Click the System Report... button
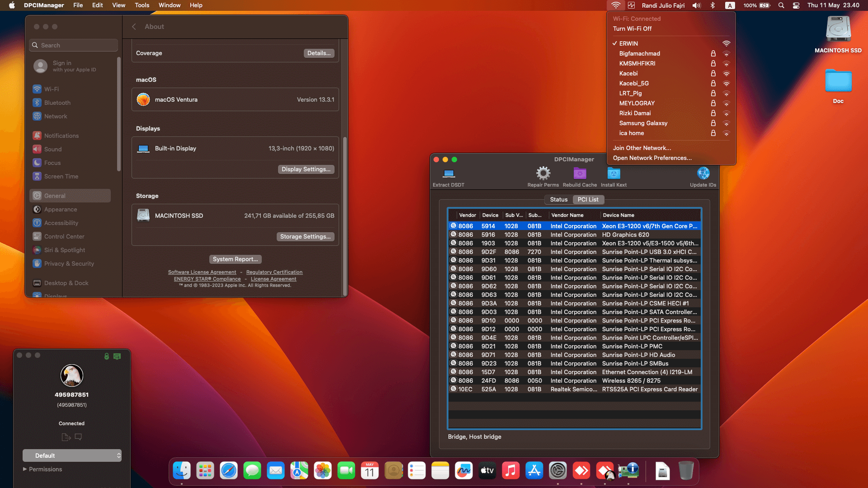Screen dimensions: 868x488 point(235,259)
